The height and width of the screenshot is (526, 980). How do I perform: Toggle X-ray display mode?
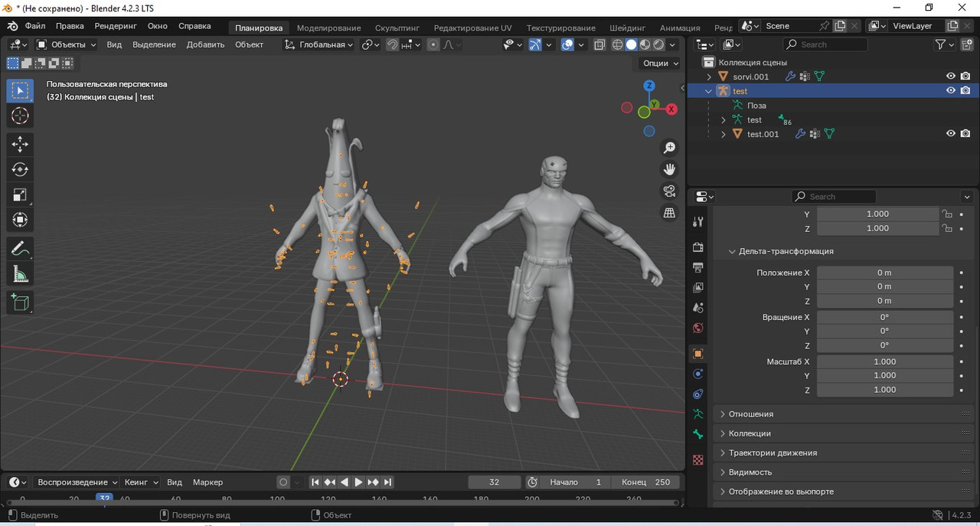599,44
